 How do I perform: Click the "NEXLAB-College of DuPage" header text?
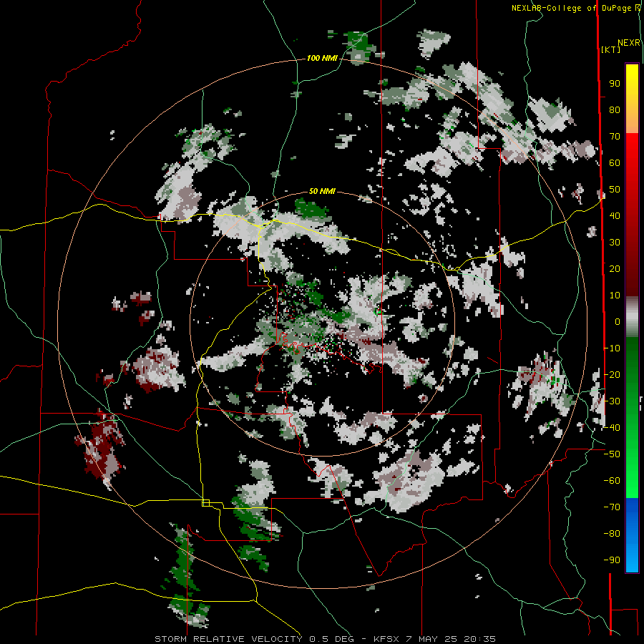[x=571, y=8]
